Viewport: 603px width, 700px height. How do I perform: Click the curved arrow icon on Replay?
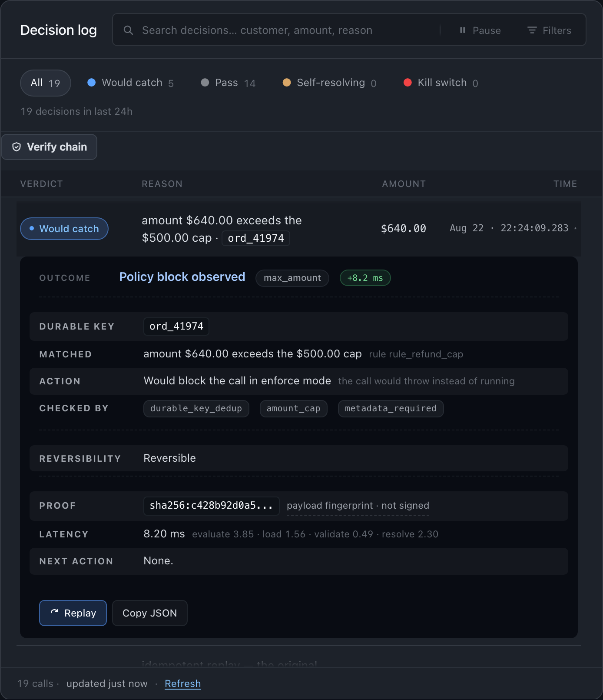[54, 612]
